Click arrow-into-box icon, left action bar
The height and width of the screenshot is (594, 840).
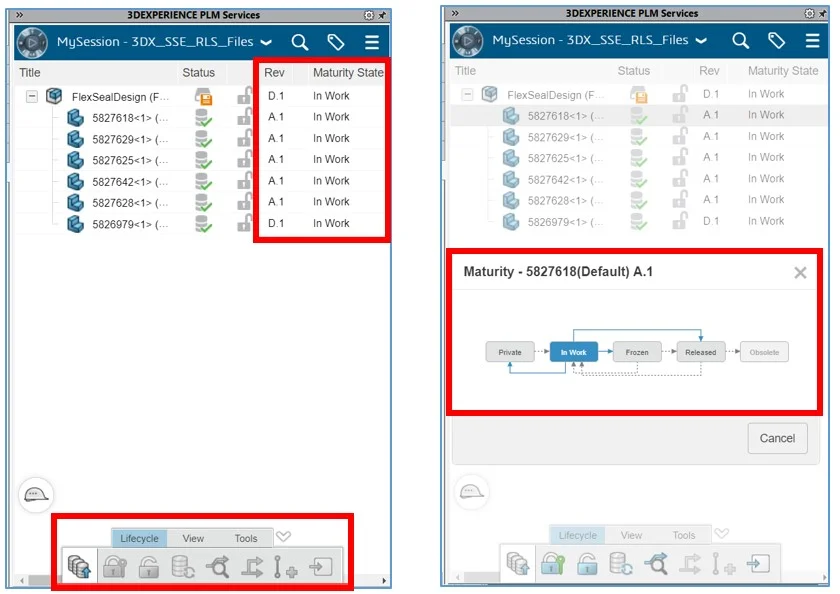tap(320, 567)
